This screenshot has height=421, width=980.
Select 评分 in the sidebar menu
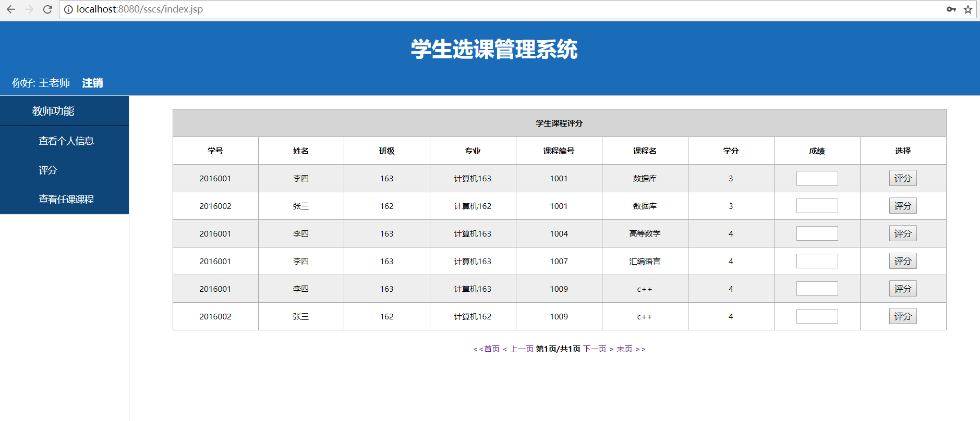pos(48,170)
